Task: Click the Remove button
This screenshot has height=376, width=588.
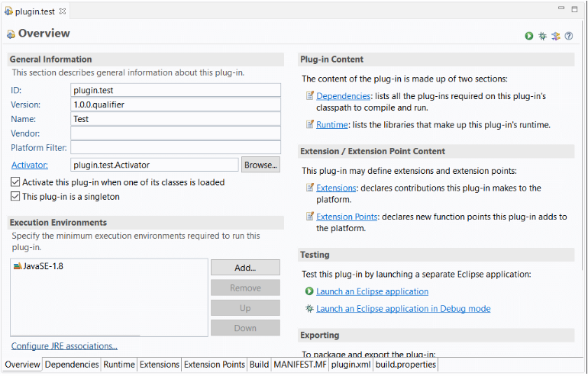Action: (x=245, y=288)
